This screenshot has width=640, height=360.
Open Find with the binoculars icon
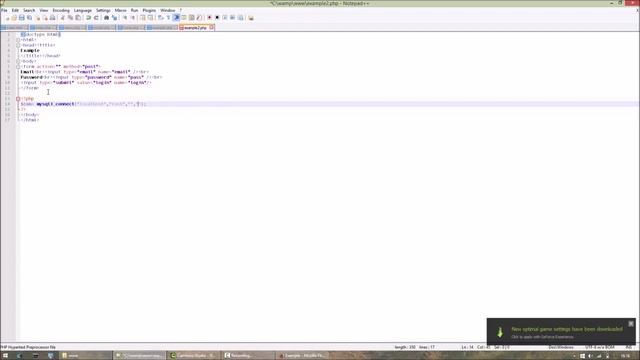click(x=106, y=18)
